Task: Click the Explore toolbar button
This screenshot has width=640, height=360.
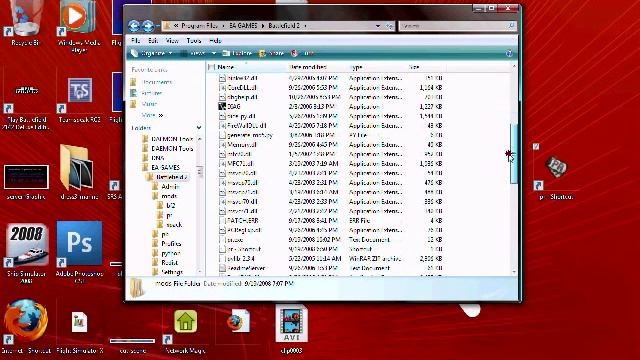Action: click(238, 53)
